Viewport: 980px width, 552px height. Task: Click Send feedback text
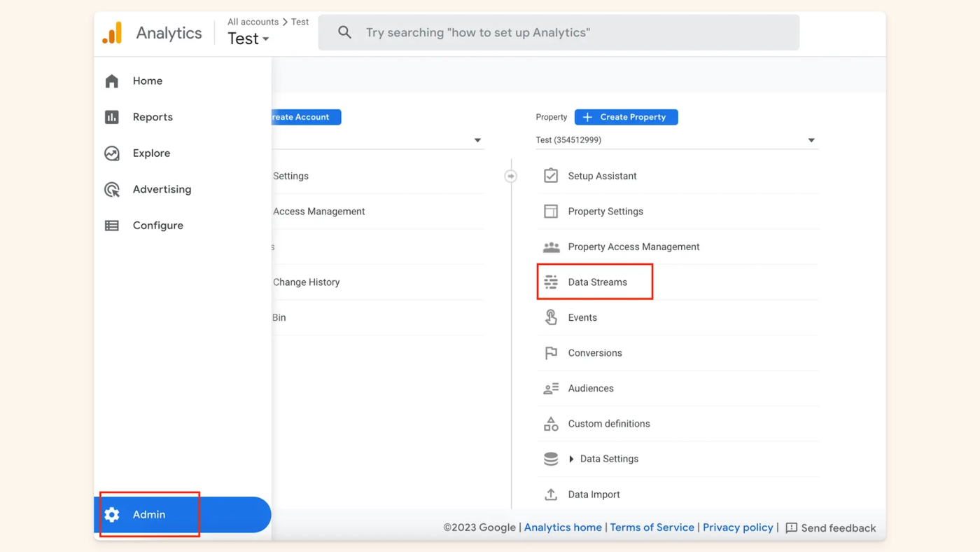click(838, 528)
